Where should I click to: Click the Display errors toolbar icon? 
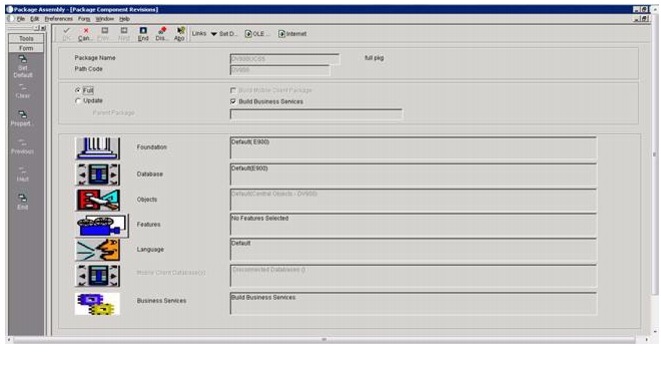[162, 30]
